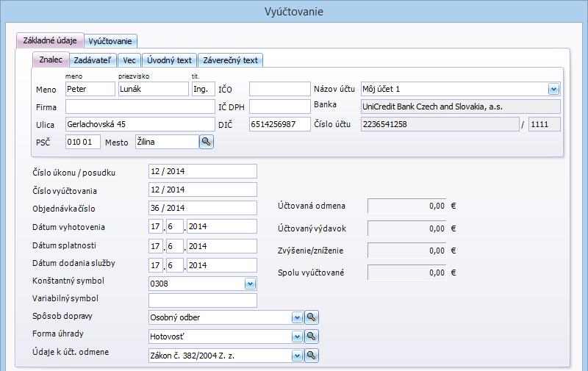Image resolution: width=588 pixels, height=371 pixels.
Task: Click the first name field containing Peter
Action: click(90, 89)
